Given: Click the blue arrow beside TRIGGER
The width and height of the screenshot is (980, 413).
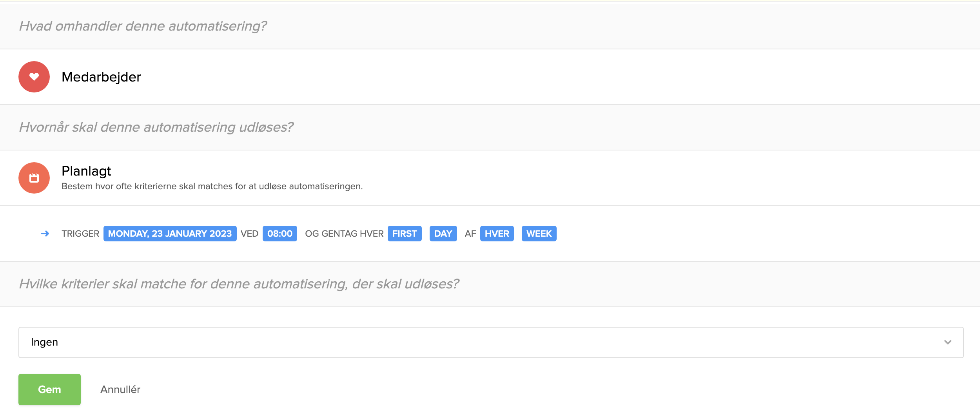Looking at the screenshot, I should click(45, 234).
